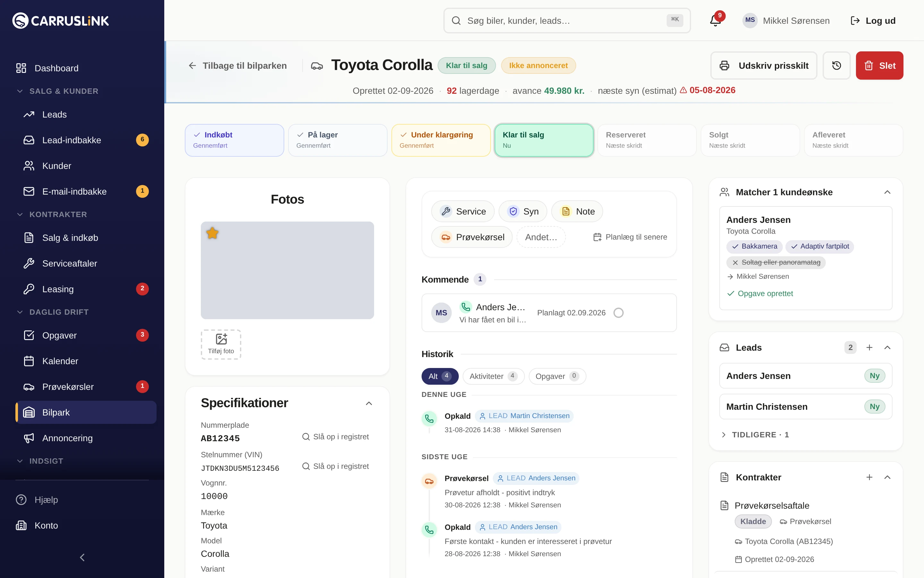Collapse the Matcher 1 kundeønske panel
Screen dimensions: 924x578
tap(887, 192)
